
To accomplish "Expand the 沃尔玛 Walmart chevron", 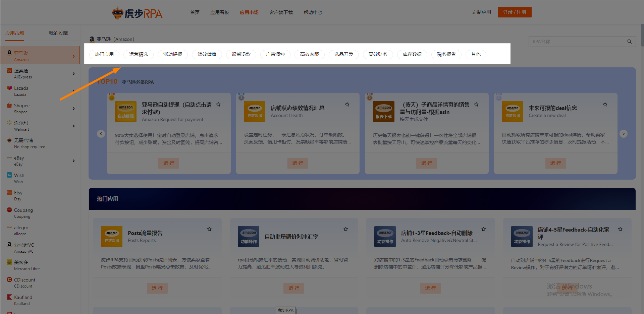I will point(74,126).
